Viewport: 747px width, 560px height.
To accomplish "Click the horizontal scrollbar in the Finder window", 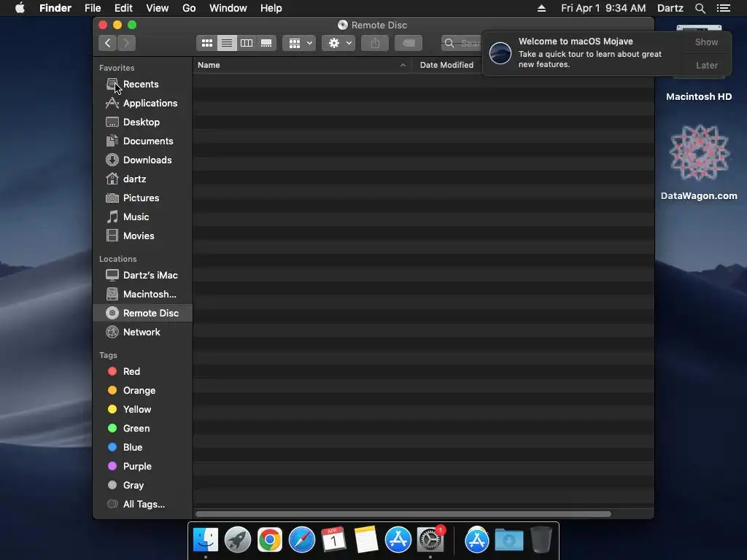I will point(403,514).
